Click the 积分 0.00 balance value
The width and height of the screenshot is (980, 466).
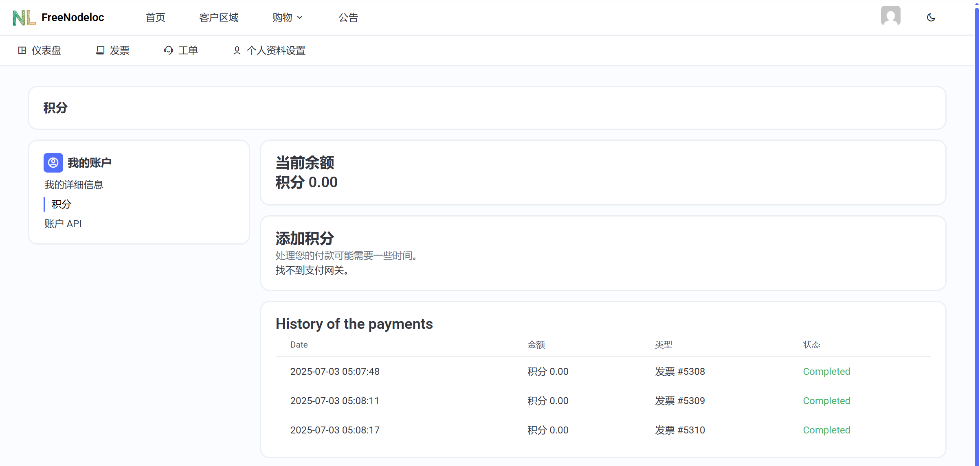coord(306,182)
